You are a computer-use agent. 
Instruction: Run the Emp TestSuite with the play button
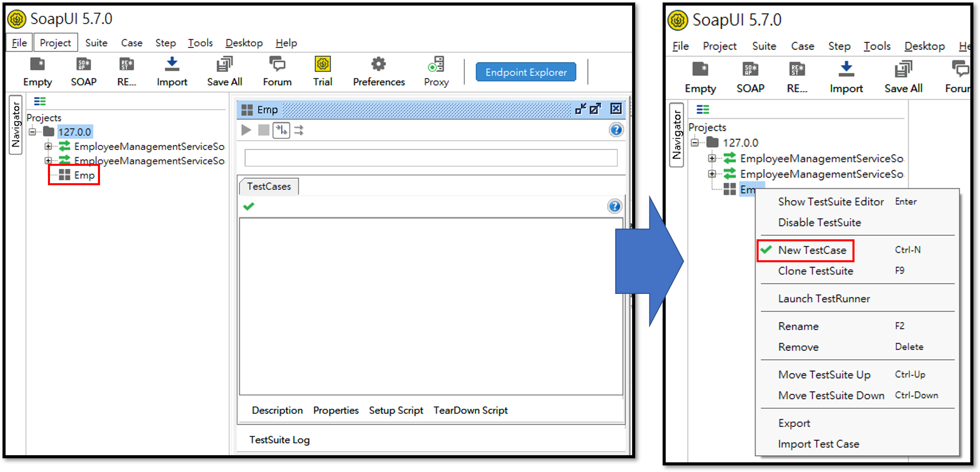tap(246, 130)
